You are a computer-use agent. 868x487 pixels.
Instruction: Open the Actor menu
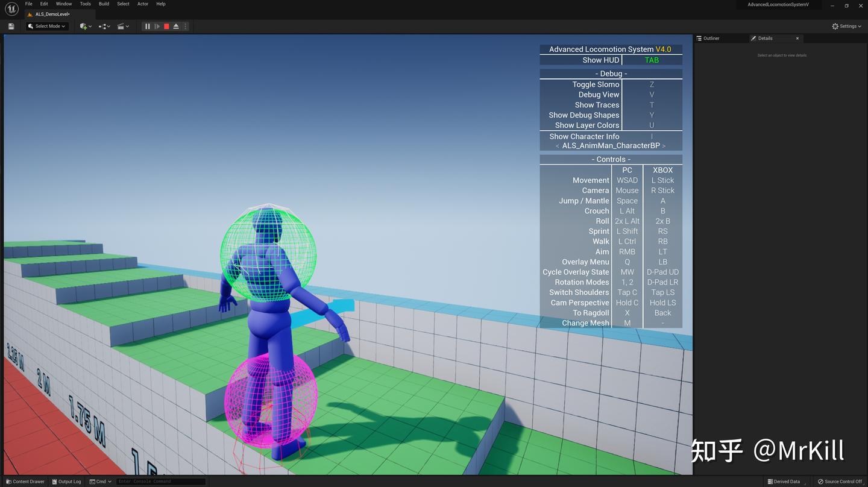pos(143,4)
